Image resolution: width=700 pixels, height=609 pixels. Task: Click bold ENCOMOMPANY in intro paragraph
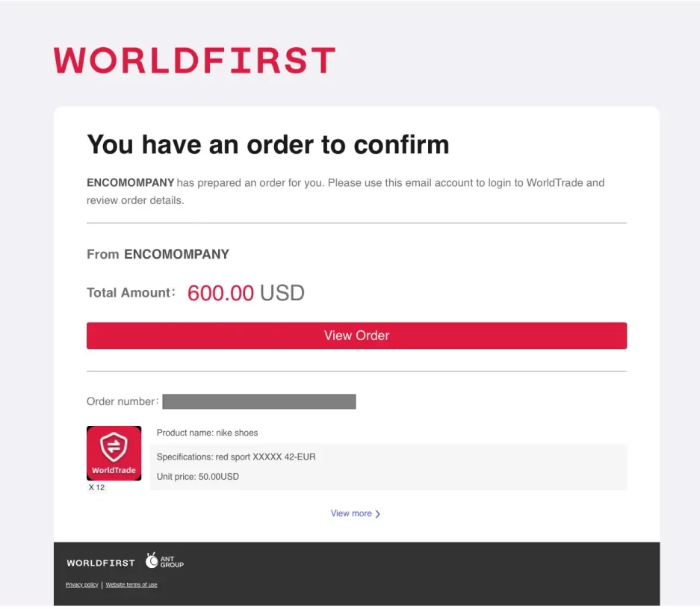pyautogui.click(x=130, y=182)
